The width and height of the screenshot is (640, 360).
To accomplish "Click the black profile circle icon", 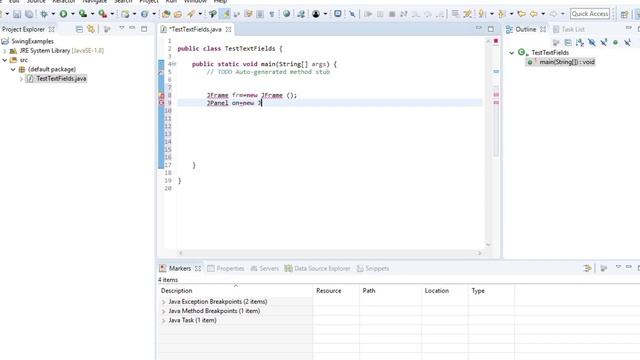I will pyautogui.click(x=316, y=14).
